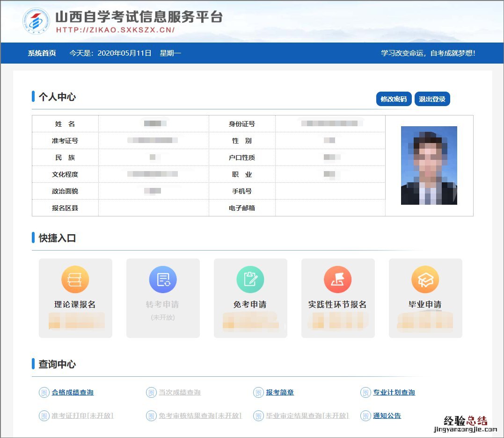Click the 当次成绩查询 link
Viewport: 504px width, 438px height.
[x=180, y=393]
